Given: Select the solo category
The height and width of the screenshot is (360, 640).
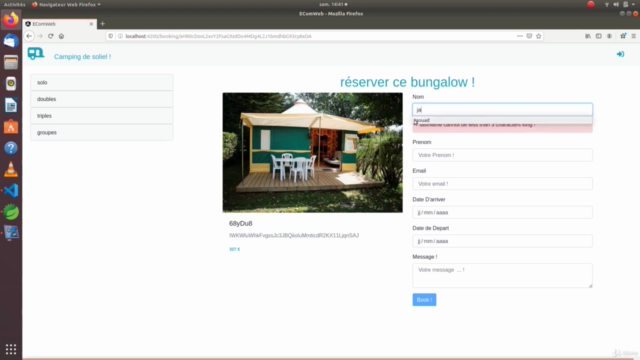Looking at the screenshot, I should (102, 82).
